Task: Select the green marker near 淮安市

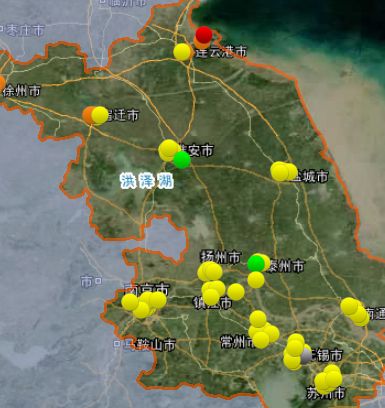Action: click(x=182, y=160)
